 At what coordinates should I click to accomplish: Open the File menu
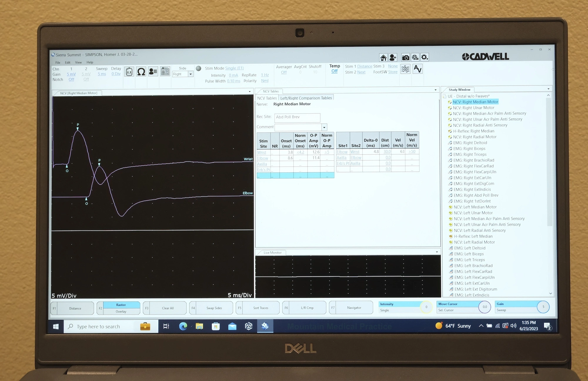coord(58,62)
